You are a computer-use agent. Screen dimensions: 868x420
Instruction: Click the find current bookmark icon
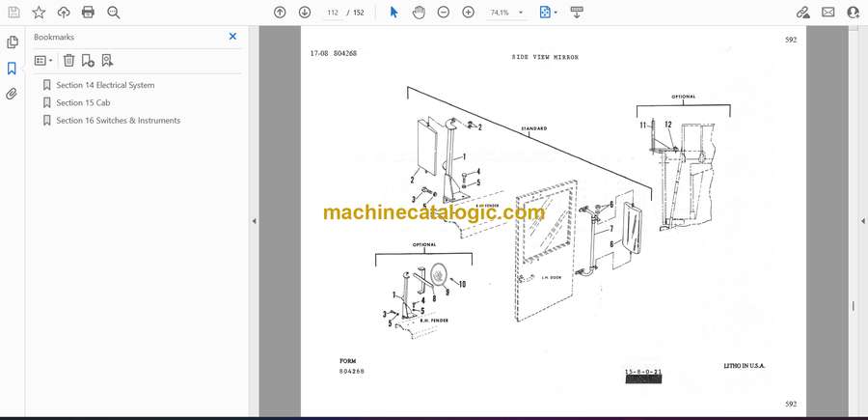tap(107, 61)
